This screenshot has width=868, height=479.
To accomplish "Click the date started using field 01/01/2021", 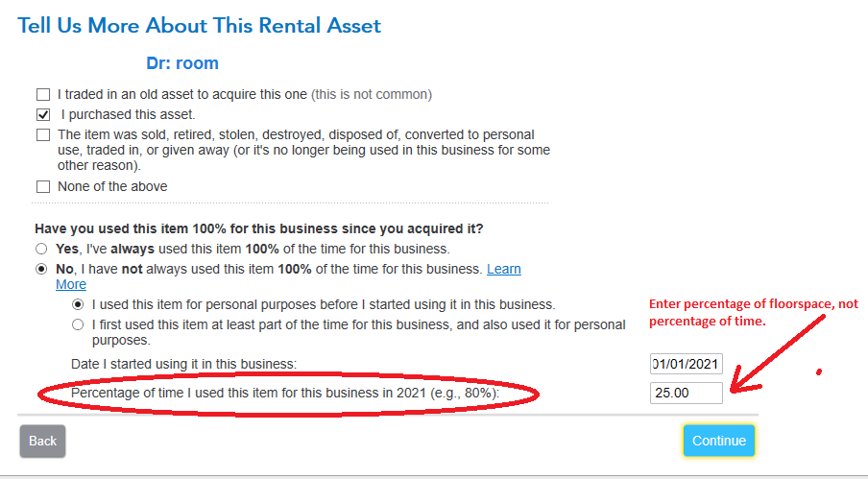I will pyautogui.click(x=687, y=364).
